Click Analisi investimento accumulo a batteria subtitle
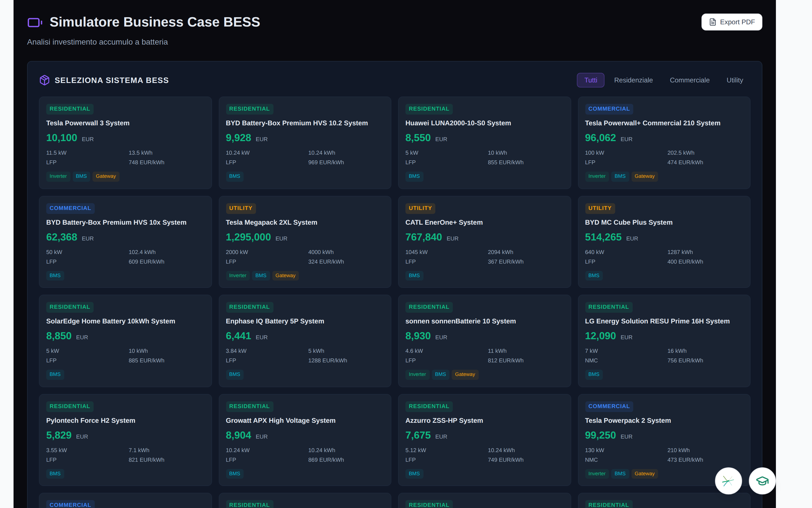The width and height of the screenshot is (812, 508). (x=97, y=42)
